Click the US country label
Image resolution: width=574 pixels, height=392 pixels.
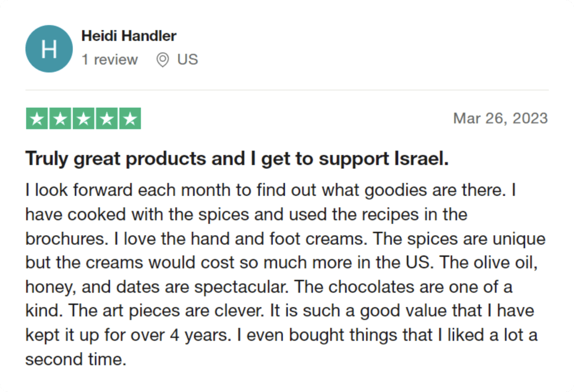187,60
